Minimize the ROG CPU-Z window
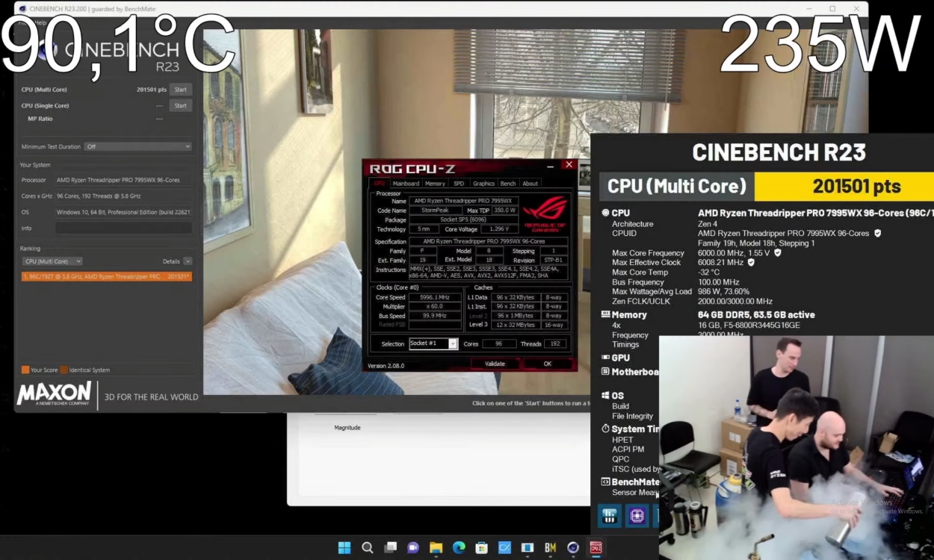 tap(551, 165)
